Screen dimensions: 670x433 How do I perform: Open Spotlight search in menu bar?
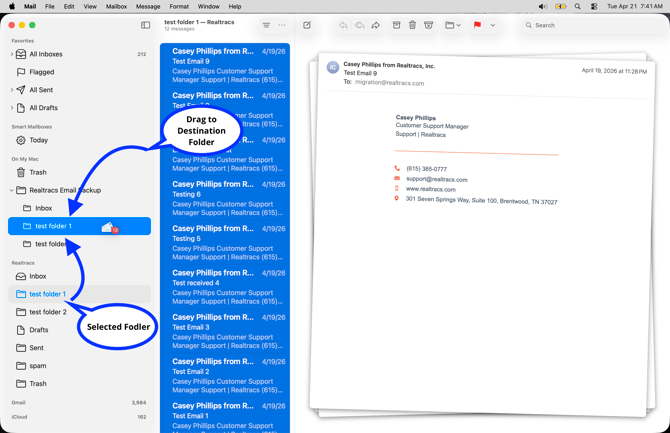coord(578,6)
